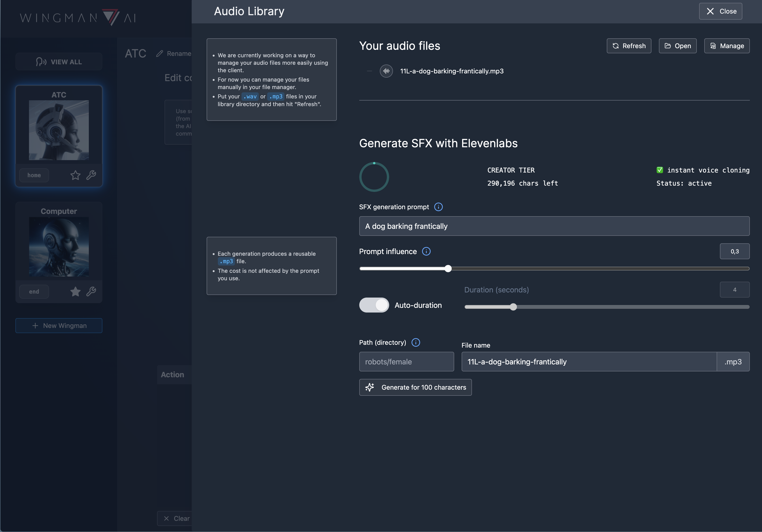Click the star icon on ATC card
Image resolution: width=762 pixels, height=532 pixels.
click(x=75, y=175)
